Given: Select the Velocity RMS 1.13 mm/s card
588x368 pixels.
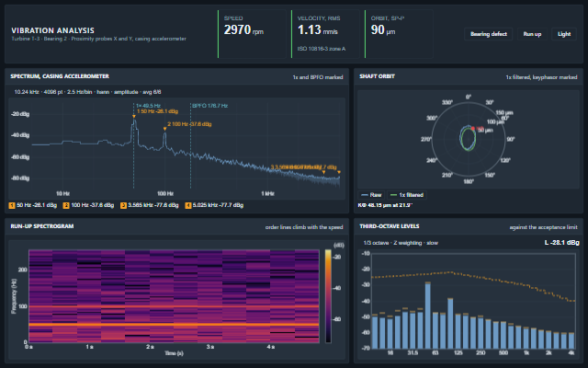Looking at the screenshot, I should pos(325,34).
